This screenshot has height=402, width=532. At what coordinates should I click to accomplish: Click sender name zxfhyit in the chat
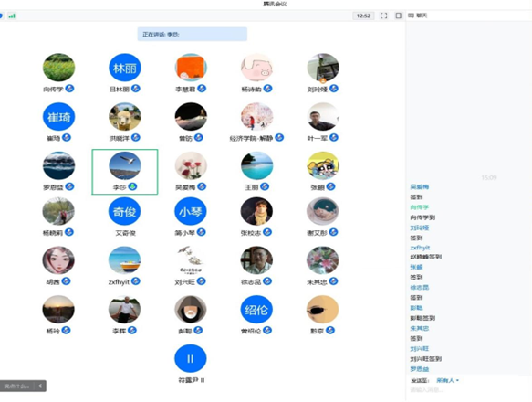tap(420, 248)
